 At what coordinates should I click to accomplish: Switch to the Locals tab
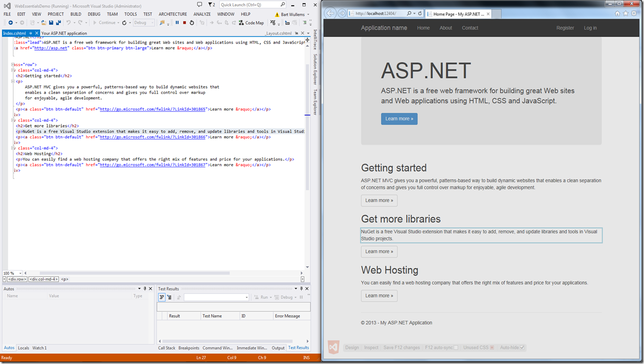[x=24, y=348]
